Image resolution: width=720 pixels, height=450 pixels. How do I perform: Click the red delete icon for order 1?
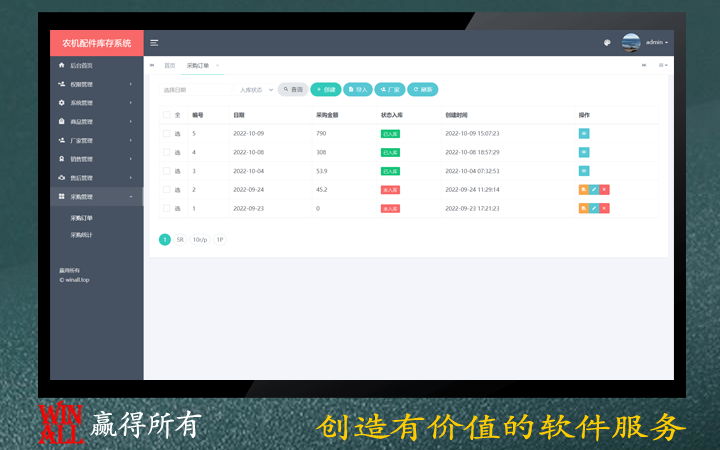click(x=604, y=208)
